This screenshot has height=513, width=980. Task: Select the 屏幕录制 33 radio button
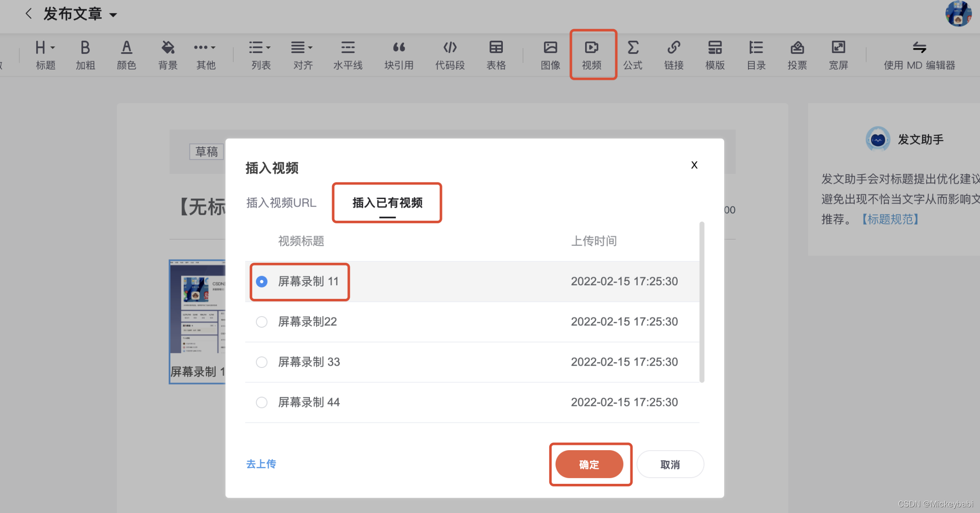click(x=262, y=362)
